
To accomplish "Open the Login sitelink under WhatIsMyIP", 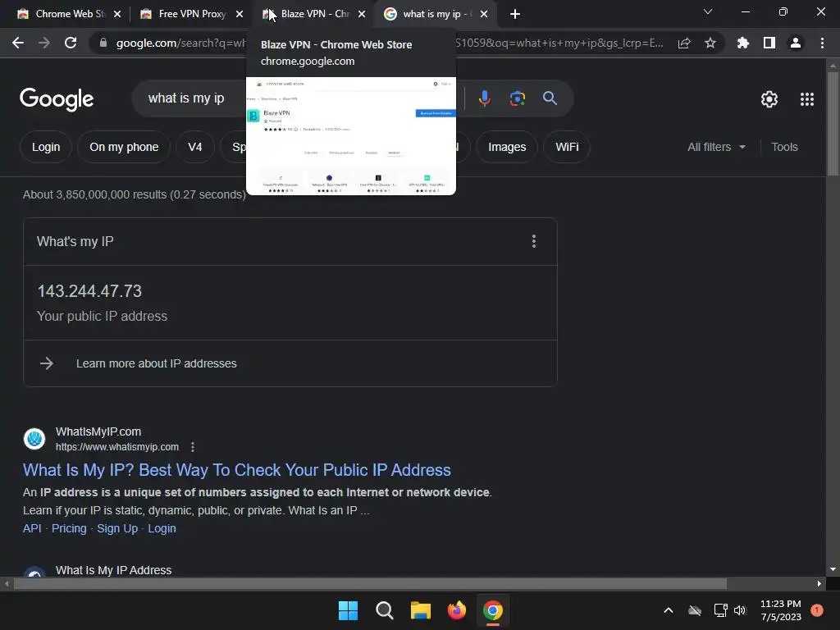I will point(162,528).
